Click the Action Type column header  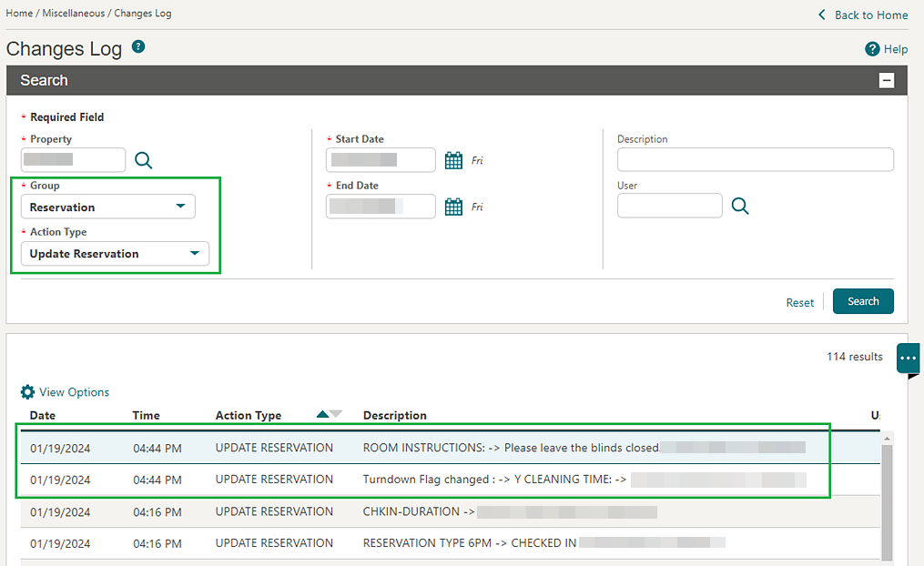tap(249, 415)
